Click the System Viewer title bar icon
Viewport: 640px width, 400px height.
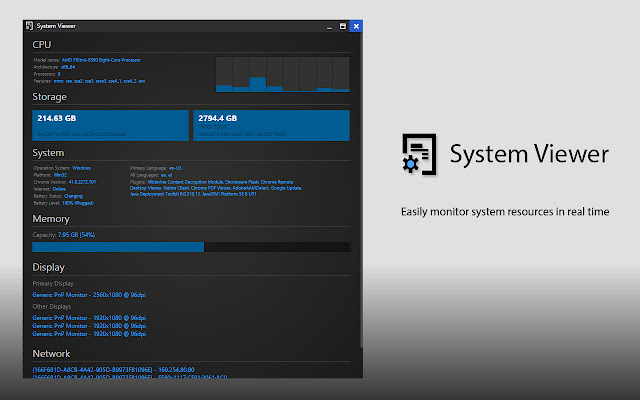pyautogui.click(x=29, y=26)
